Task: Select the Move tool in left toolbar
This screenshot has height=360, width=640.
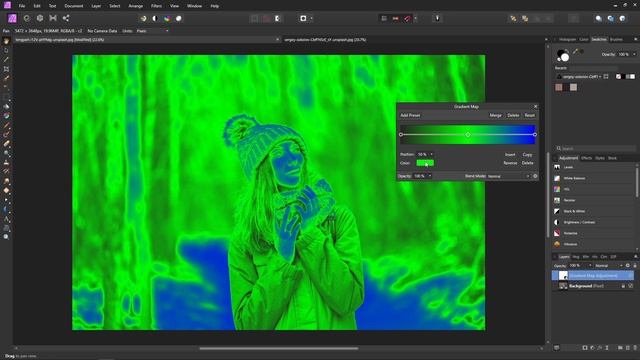Action: pos(6,51)
